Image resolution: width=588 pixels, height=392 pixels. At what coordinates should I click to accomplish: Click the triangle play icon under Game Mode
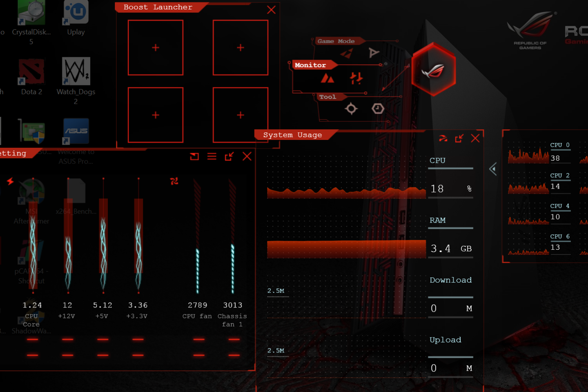tap(374, 53)
